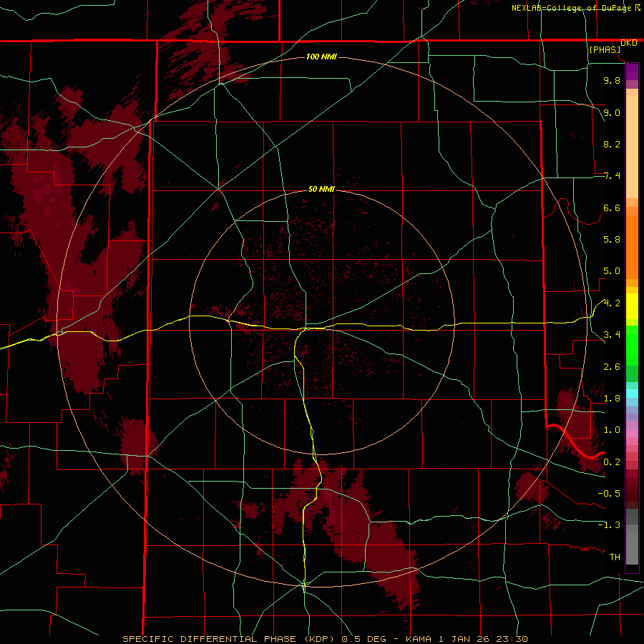Click the 0.2 value on color scale

[612, 462]
